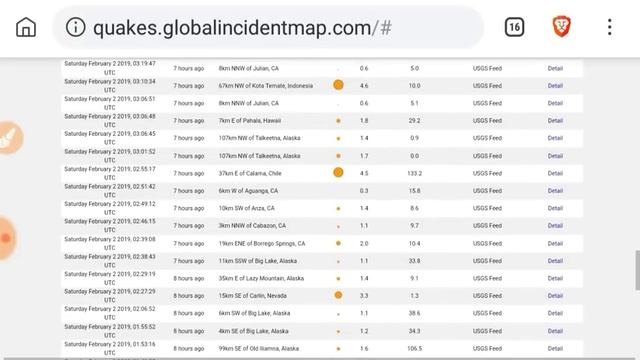Open site info icon in address bar
Image resolution: width=640 pixels, height=360 pixels.
[76, 27]
